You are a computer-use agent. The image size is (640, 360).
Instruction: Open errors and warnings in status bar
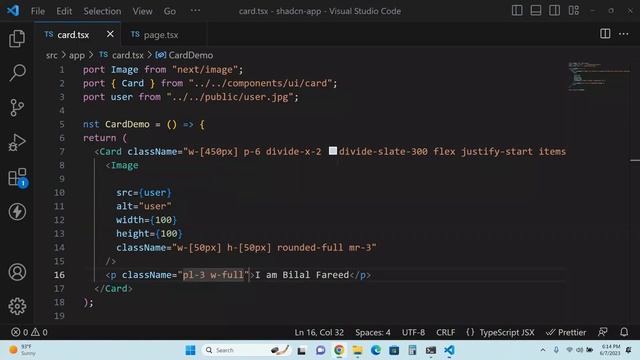[29, 332]
